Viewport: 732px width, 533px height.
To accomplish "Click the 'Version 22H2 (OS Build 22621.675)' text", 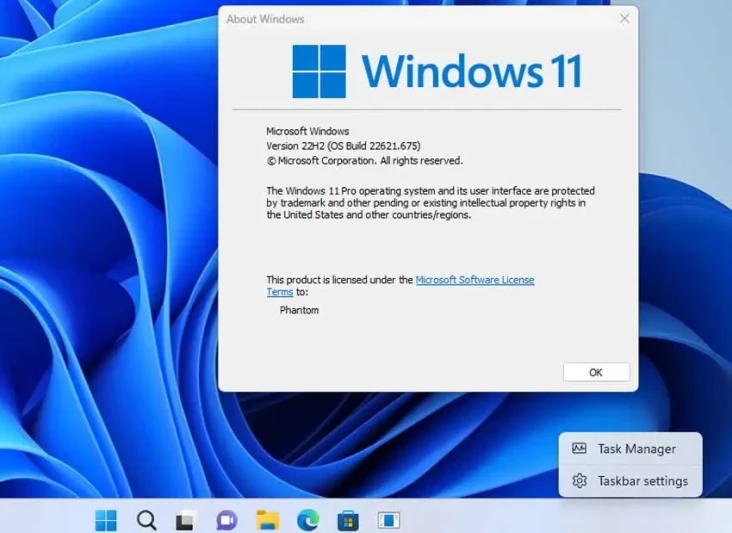I will pyautogui.click(x=343, y=146).
